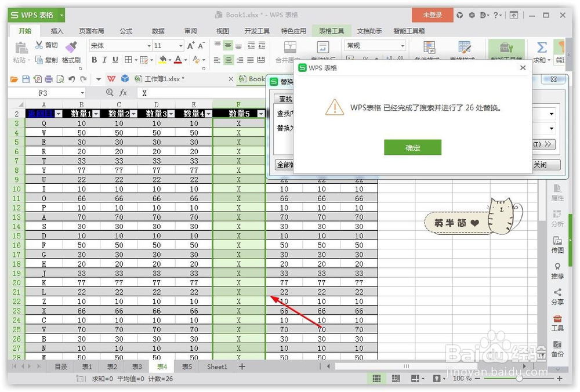Add a new sheet with plus icon
The image size is (580, 392).
click(x=242, y=366)
